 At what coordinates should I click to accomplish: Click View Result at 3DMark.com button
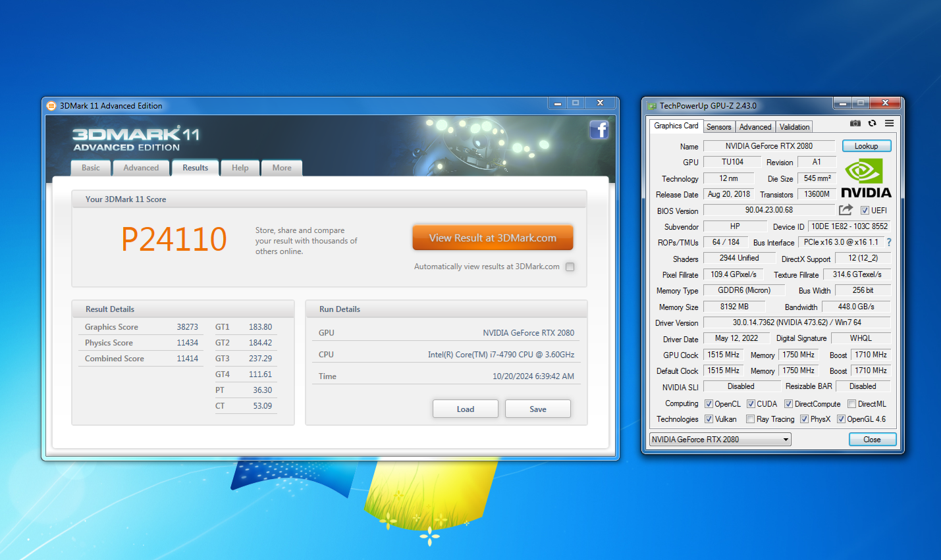[493, 238]
